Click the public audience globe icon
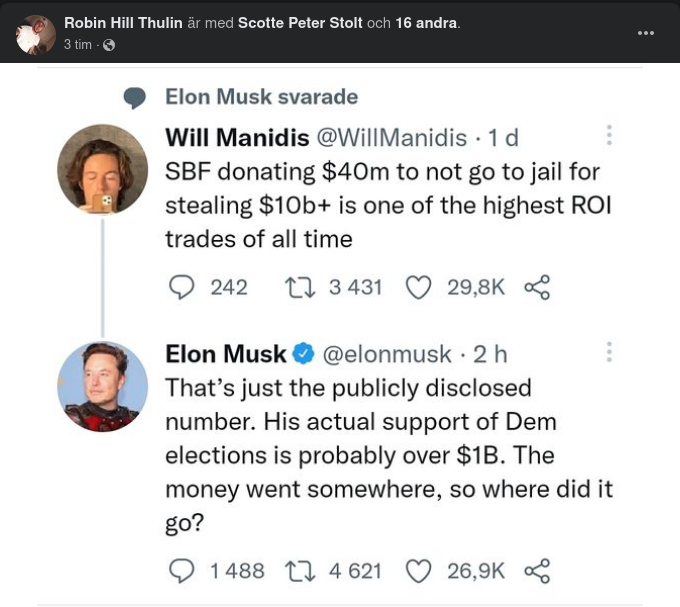Image resolution: width=680 pixels, height=607 pixels. (x=109, y=45)
